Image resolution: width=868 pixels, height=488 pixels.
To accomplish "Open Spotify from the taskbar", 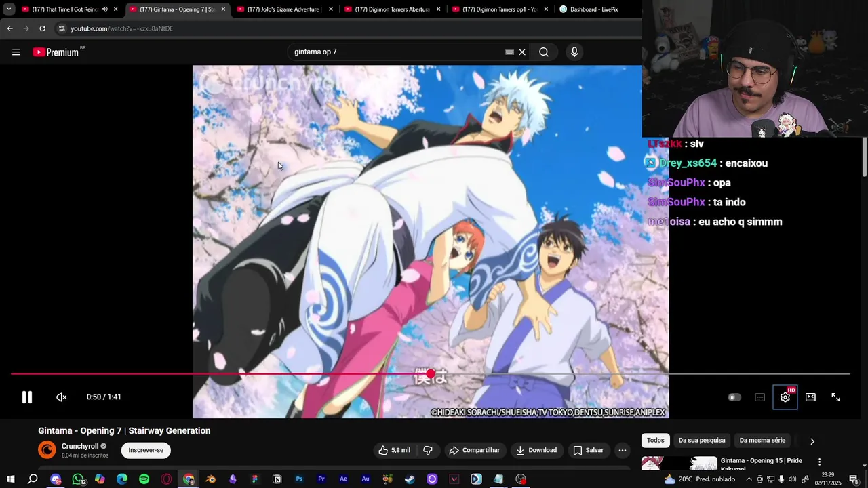I will [x=144, y=479].
